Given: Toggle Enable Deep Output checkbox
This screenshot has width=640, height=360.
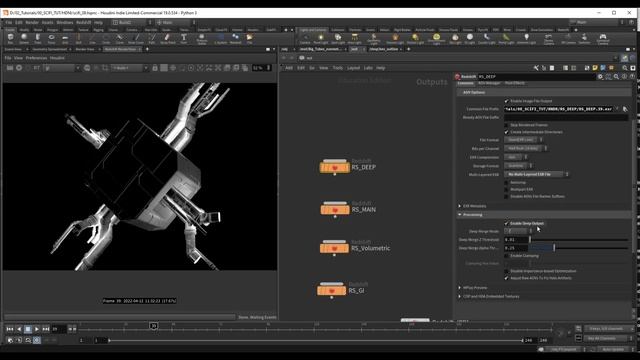Looking at the screenshot, I should 507,224.
